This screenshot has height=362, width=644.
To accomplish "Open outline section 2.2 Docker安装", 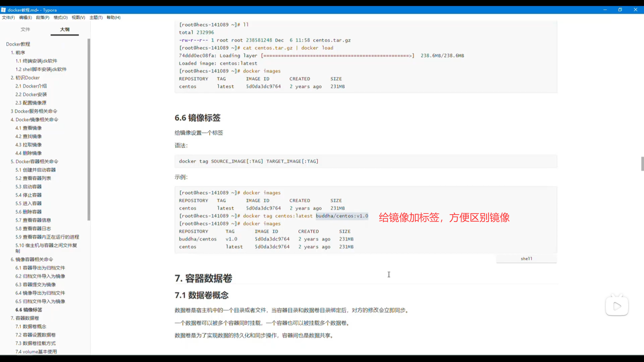I will click(x=31, y=95).
